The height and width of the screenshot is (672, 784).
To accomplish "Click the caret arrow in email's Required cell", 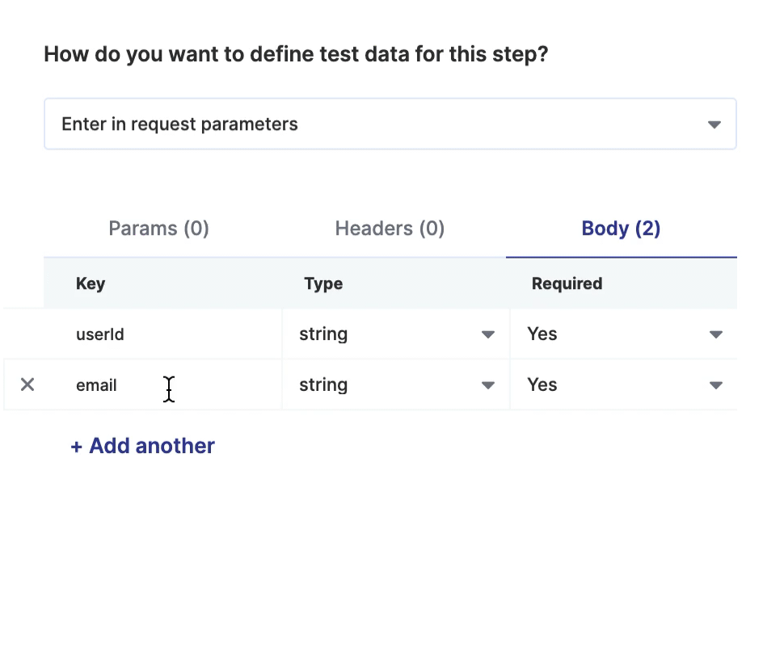I will click(x=715, y=385).
